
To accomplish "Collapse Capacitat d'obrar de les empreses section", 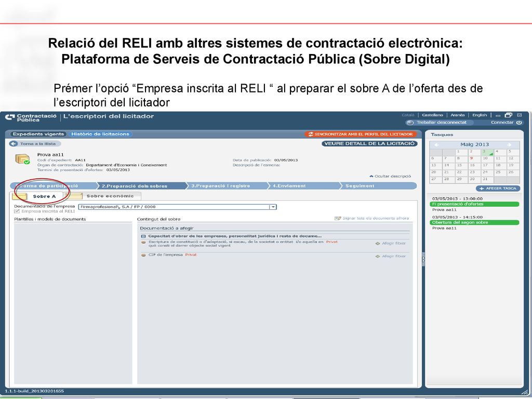I will click(x=143, y=236).
